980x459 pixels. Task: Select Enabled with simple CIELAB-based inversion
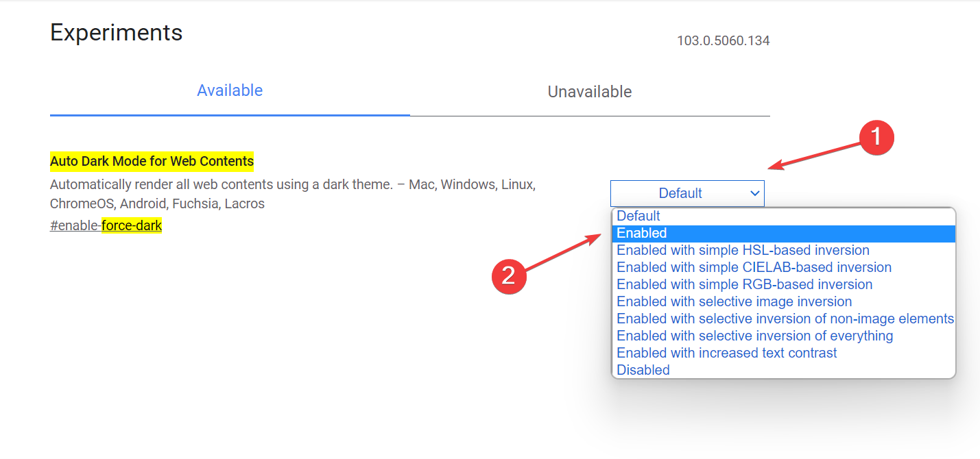coord(754,267)
